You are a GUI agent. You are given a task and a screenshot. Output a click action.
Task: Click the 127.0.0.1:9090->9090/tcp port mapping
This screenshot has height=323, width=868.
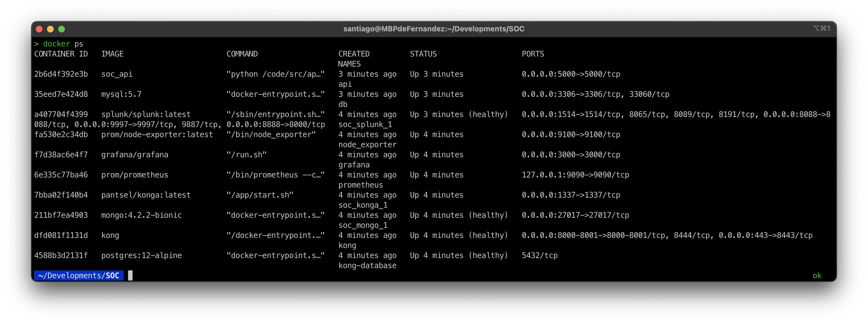pos(575,175)
